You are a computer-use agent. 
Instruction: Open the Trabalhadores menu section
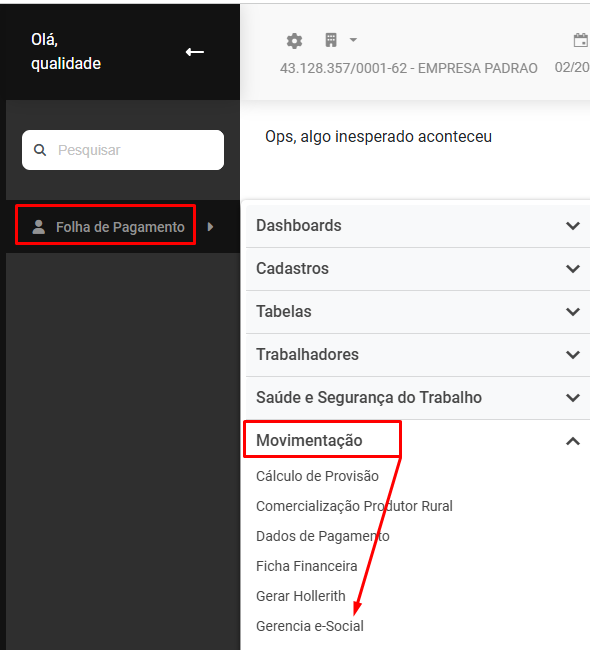coord(418,355)
